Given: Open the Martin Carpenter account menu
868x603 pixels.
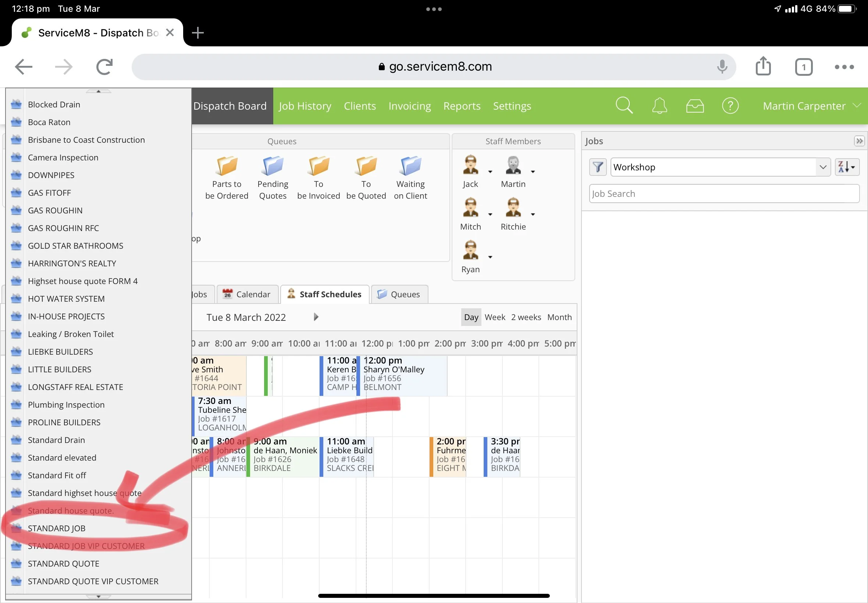Looking at the screenshot, I should (811, 106).
